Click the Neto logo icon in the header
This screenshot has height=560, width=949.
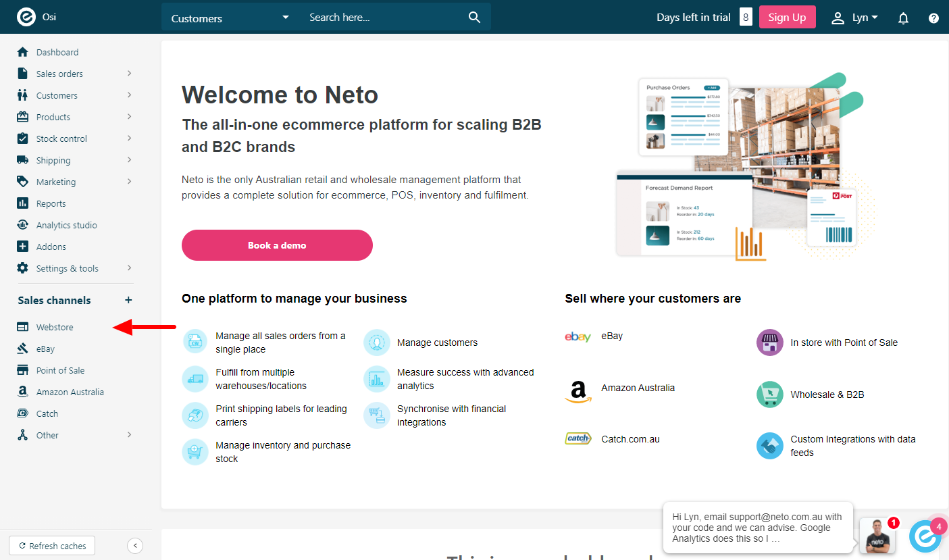25,17
